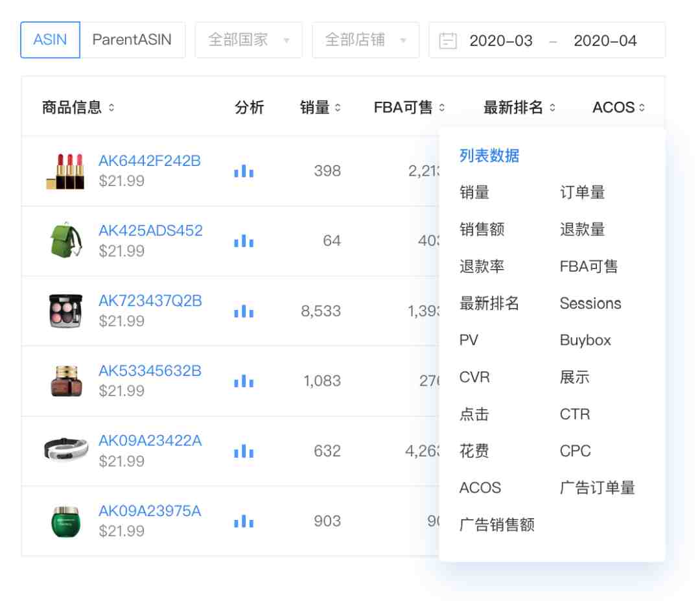Select 订单量 in the list data menu
This screenshot has height=601, width=700.
582,193
